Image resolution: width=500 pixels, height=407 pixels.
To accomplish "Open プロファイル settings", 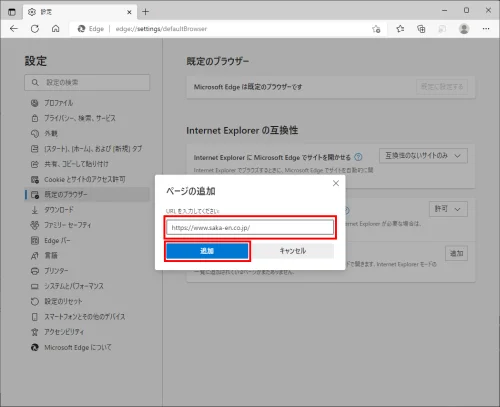I will click(x=87, y=103).
